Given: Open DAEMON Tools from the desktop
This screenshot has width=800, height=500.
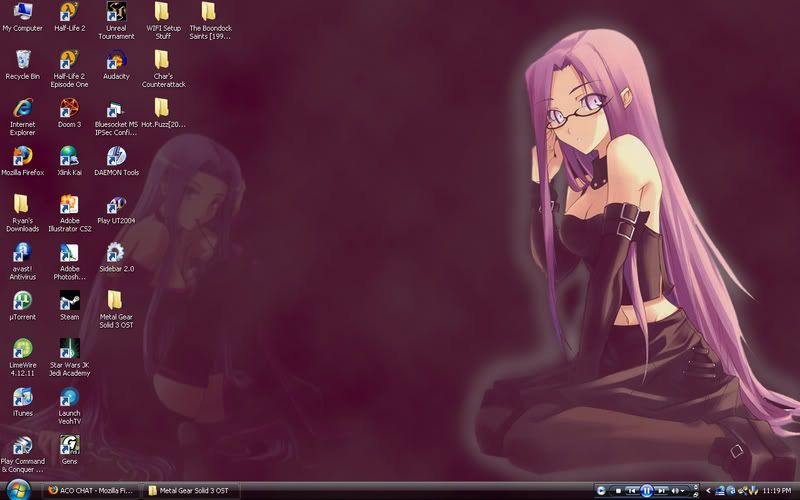Looking at the screenshot, I should click(x=116, y=156).
